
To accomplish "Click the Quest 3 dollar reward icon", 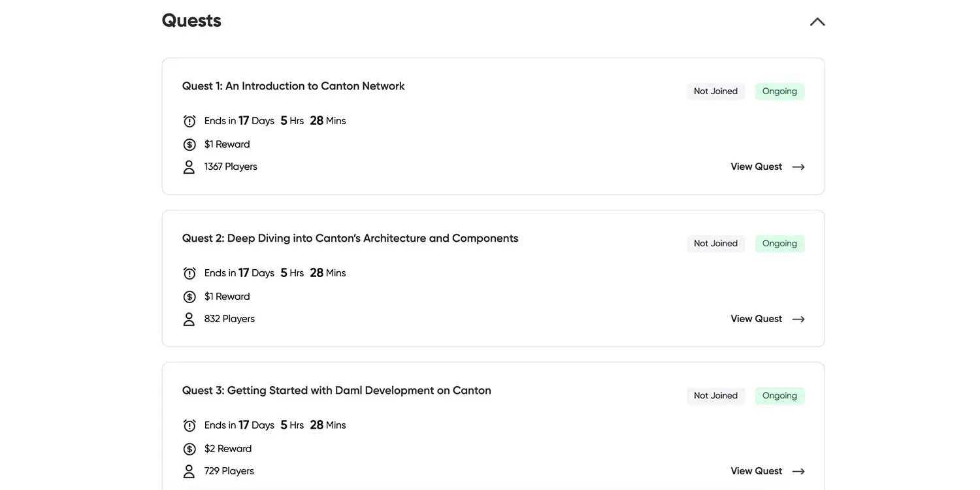I will [189, 449].
